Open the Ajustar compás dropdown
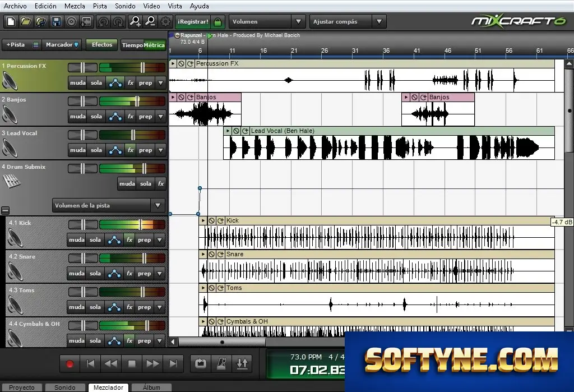 click(x=348, y=22)
